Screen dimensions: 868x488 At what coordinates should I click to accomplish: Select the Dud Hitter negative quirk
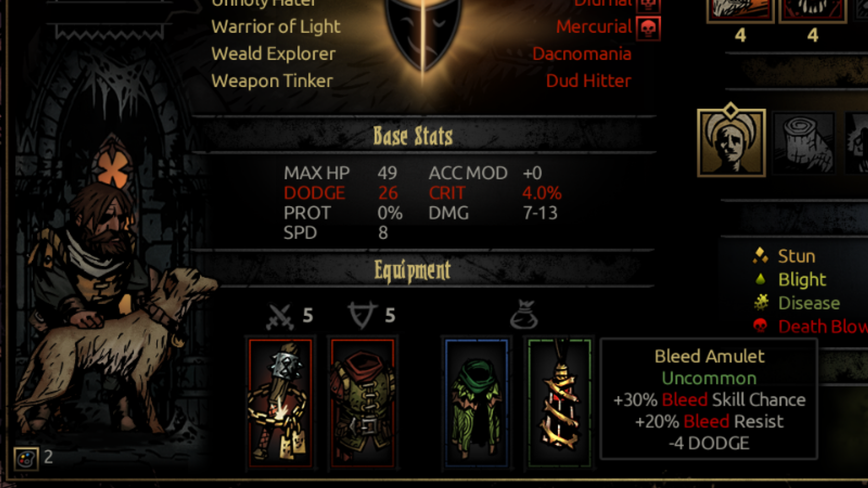pyautogui.click(x=588, y=81)
